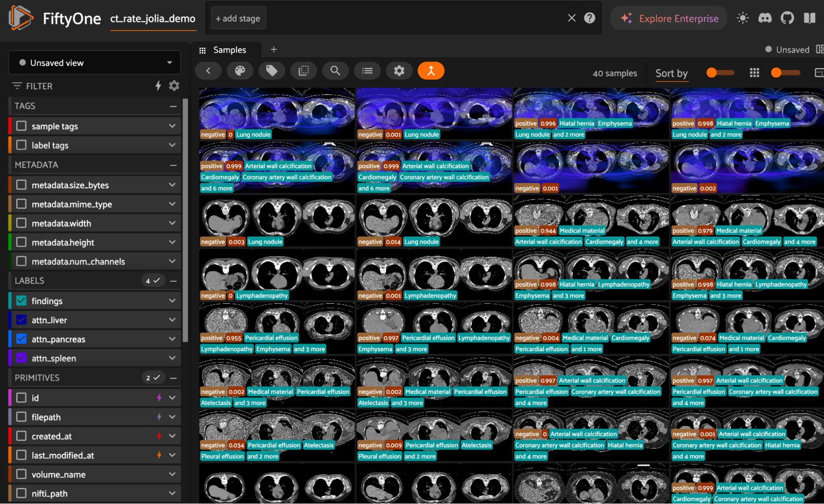Uncheck the attn_pancreas checkbox

pyautogui.click(x=21, y=339)
